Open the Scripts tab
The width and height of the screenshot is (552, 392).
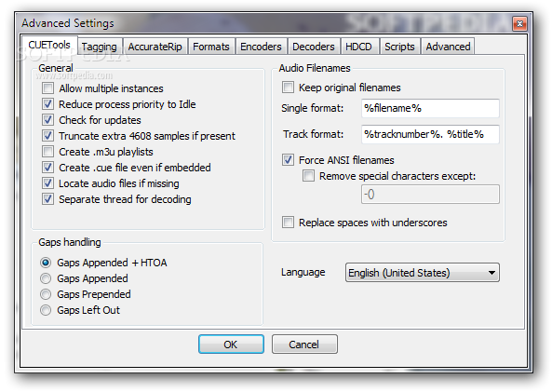399,47
